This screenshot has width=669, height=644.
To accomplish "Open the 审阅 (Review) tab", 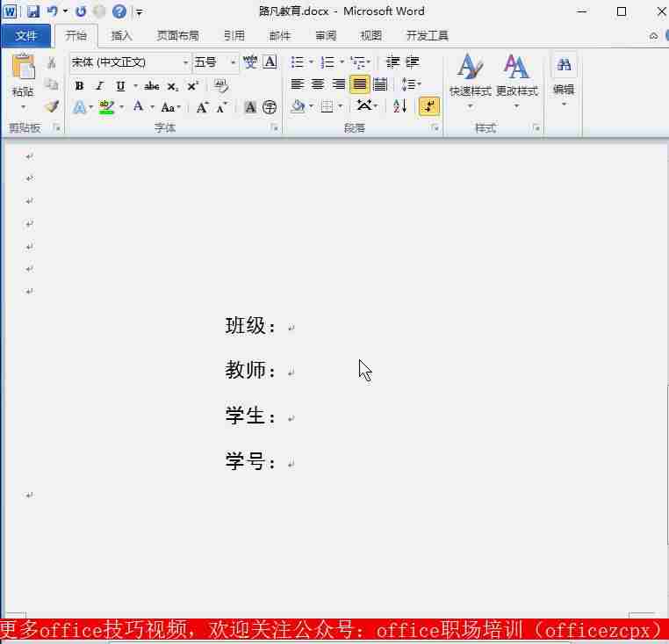I will click(326, 35).
